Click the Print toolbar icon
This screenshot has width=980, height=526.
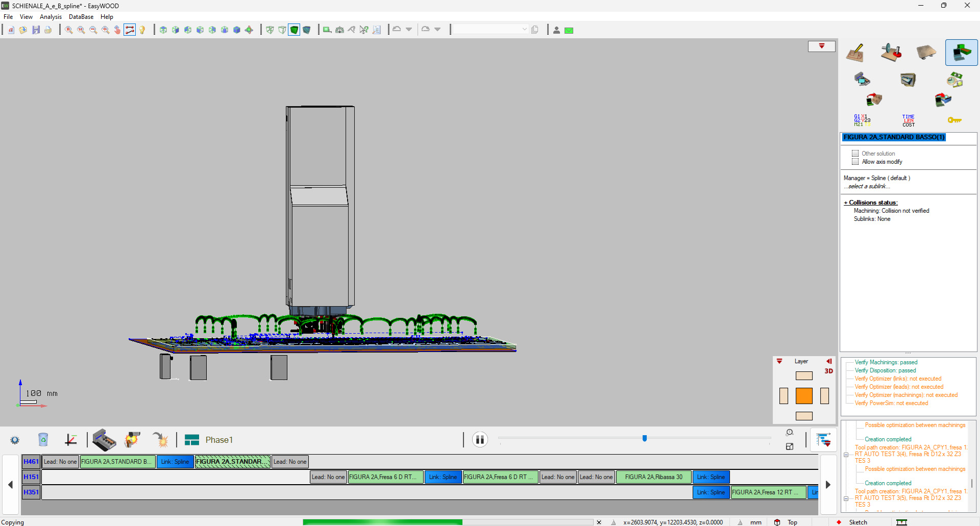[x=48, y=30]
